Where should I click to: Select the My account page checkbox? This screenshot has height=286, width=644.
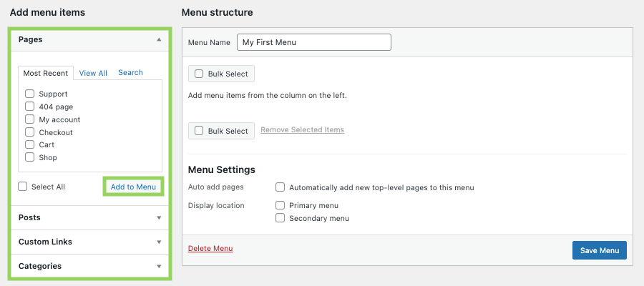tap(30, 119)
